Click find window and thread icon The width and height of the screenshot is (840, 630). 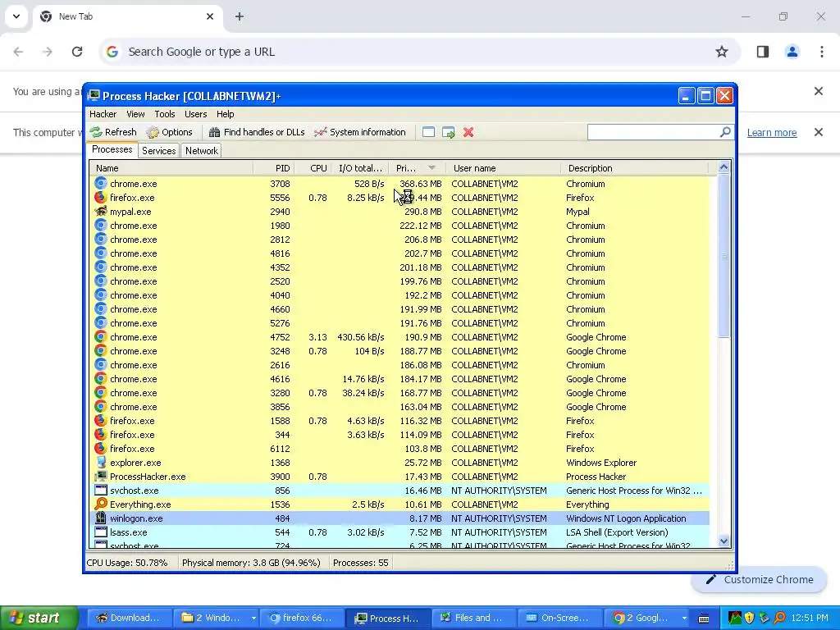(x=449, y=132)
